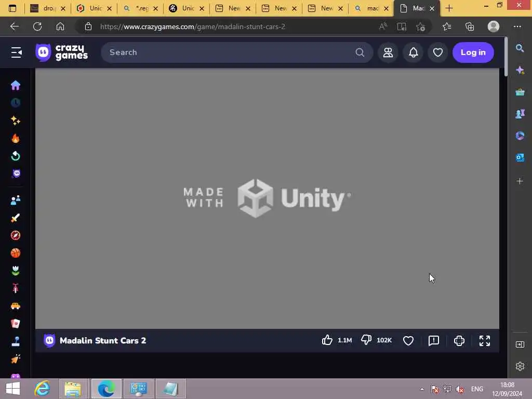Click the address bar URL
532x399 pixels.
[x=192, y=26]
